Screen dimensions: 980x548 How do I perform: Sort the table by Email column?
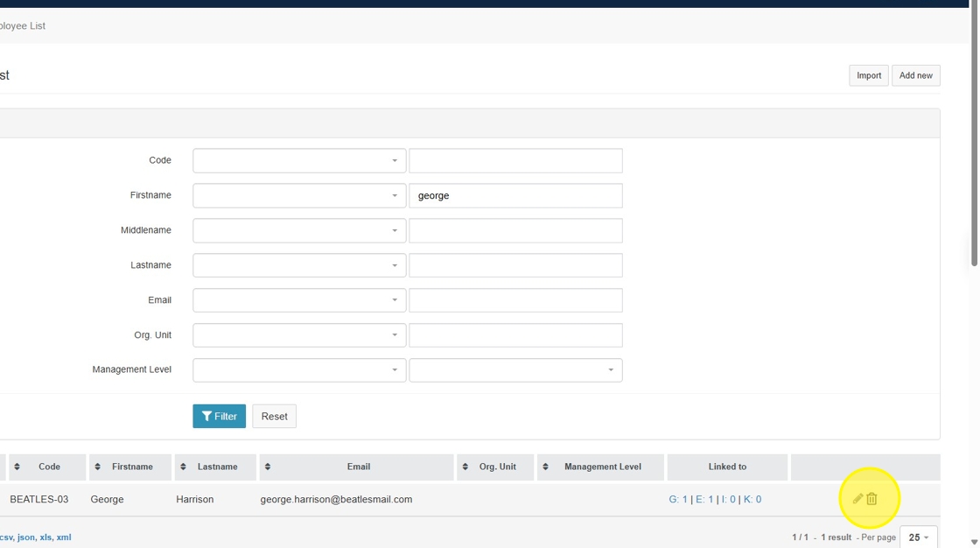[x=268, y=467]
